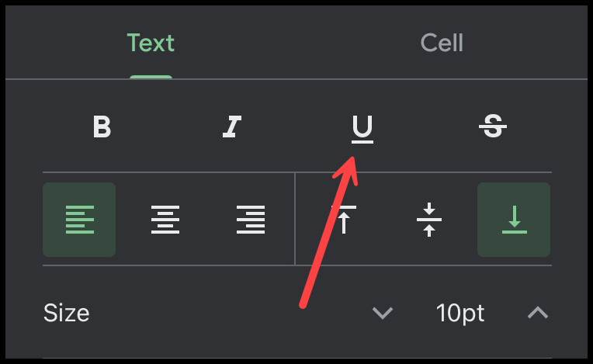Click the Size label
The image size is (593, 364).
pyautogui.click(x=67, y=313)
